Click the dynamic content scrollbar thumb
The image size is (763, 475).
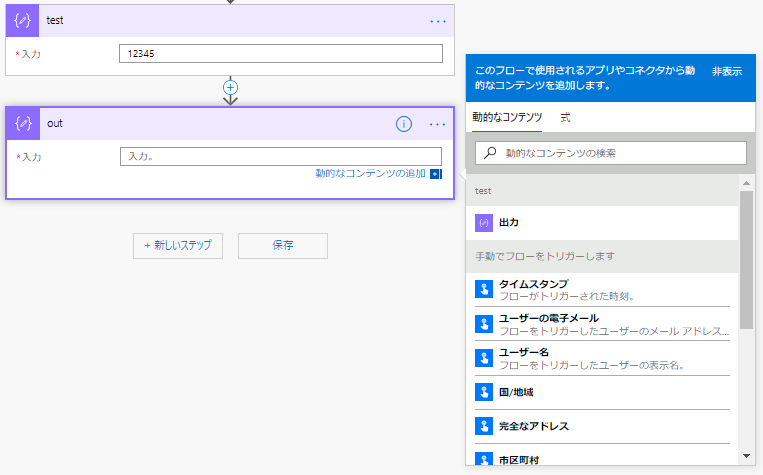pyautogui.click(x=746, y=260)
